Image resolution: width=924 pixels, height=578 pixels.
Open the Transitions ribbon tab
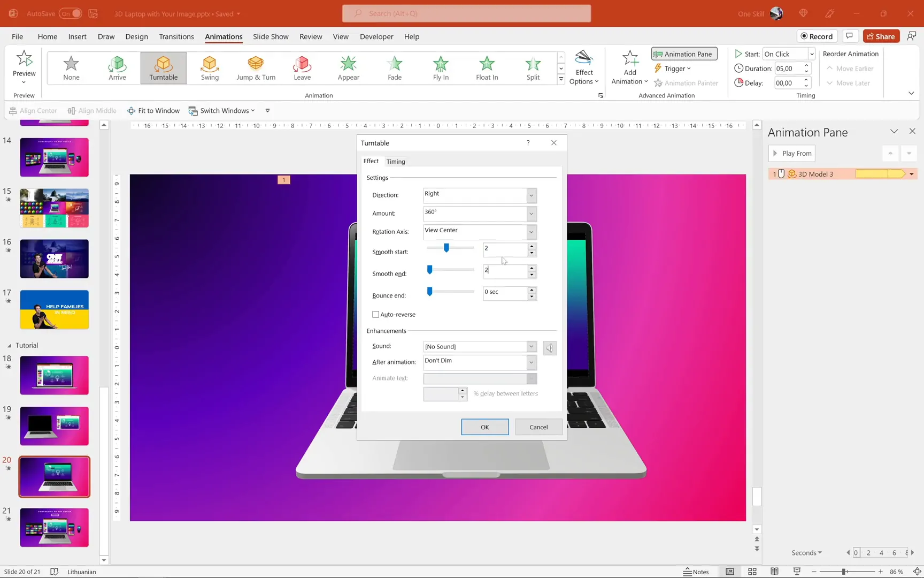[176, 36]
